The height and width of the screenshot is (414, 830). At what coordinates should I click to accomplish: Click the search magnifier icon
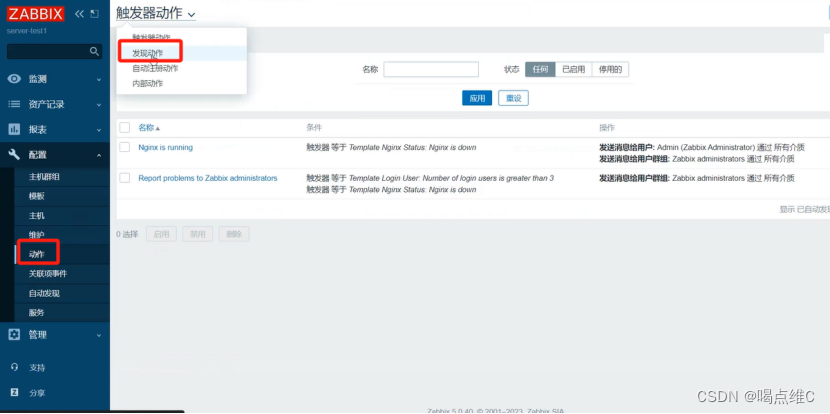click(94, 51)
